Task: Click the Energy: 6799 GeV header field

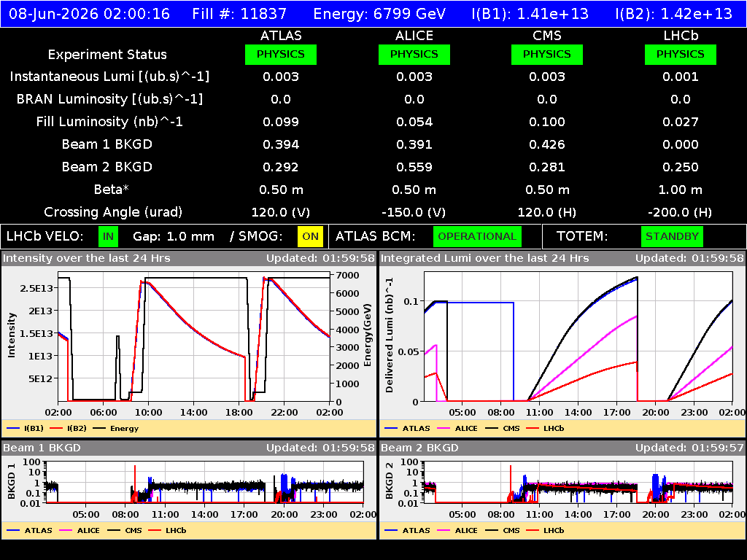Action: pos(379,13)
